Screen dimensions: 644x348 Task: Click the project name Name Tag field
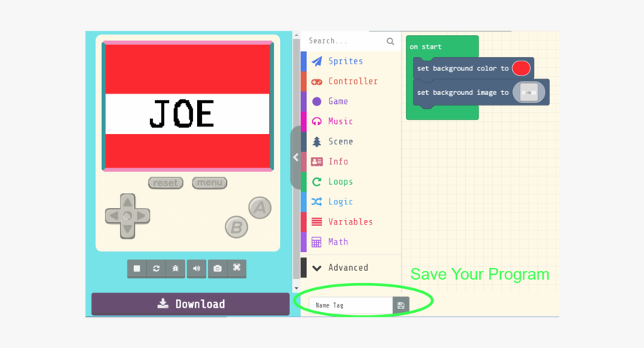point(350,305)
